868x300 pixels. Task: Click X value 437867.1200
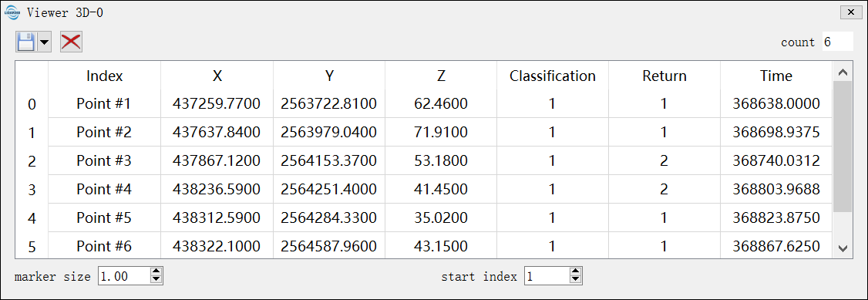[x=217, y=161]
